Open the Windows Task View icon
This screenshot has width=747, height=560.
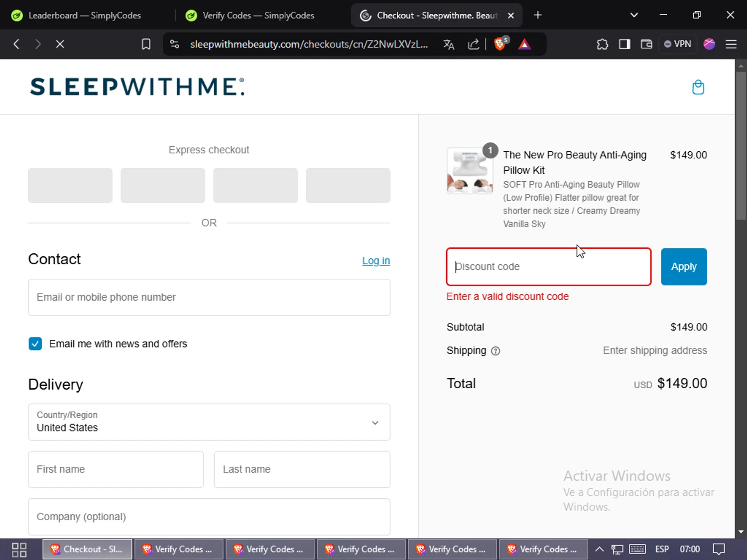click(x=19, y=550)
